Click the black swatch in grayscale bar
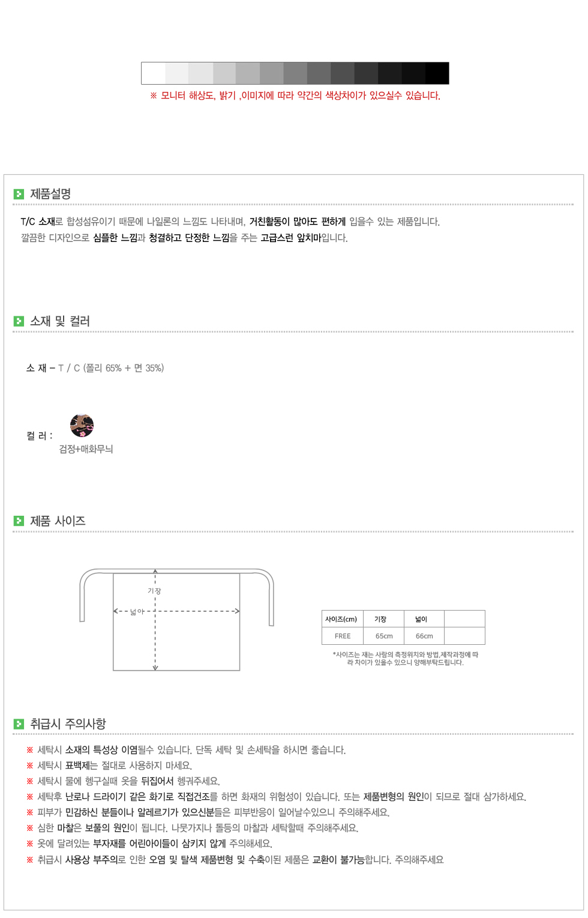Viewport: 588px width, 918px height. pyautogui.click(x=437, y=73)
